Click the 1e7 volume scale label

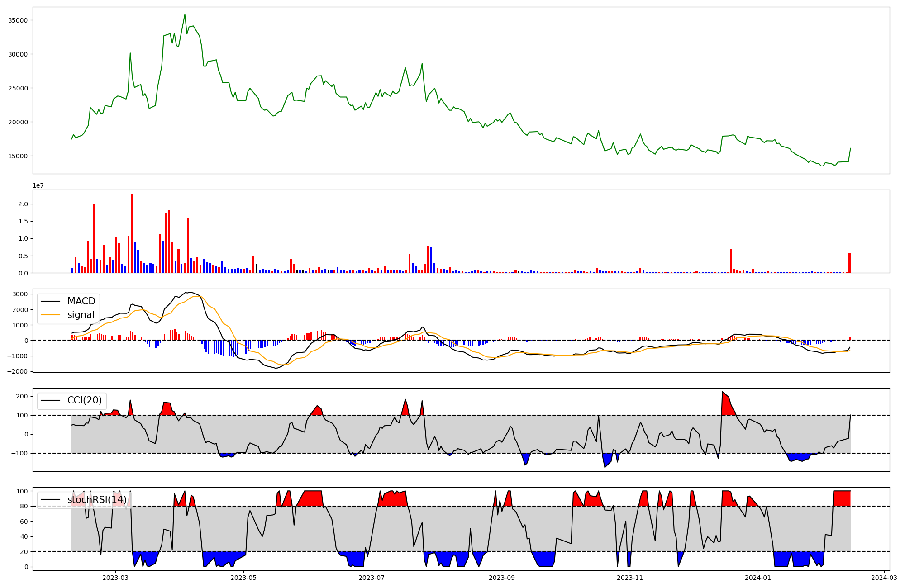[x=38, y=185]
